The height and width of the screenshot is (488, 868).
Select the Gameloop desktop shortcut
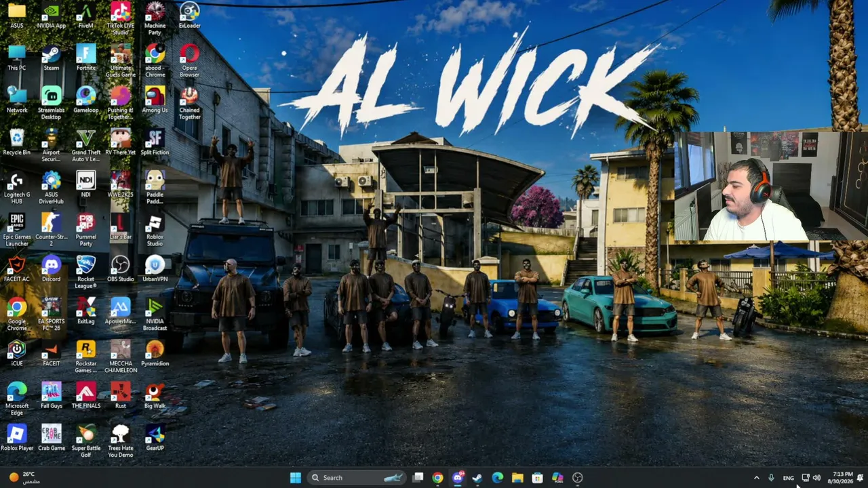pos(86,100)
